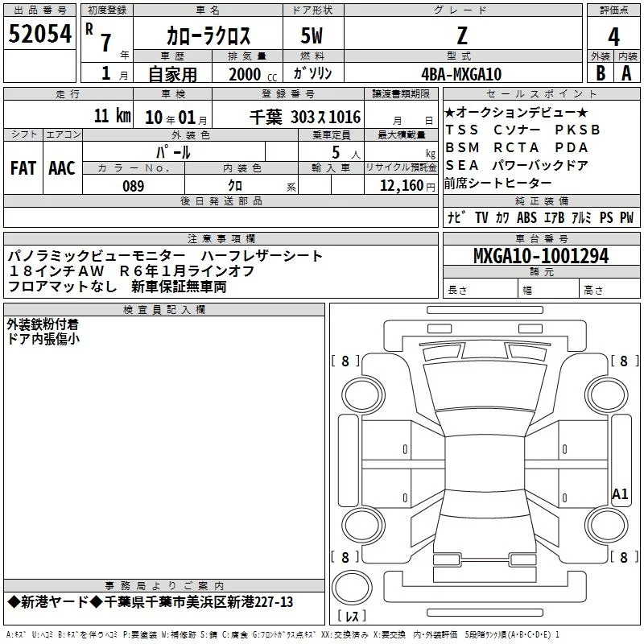
Task: Click the spare tire label レス
Action: [x=352, y=616]
